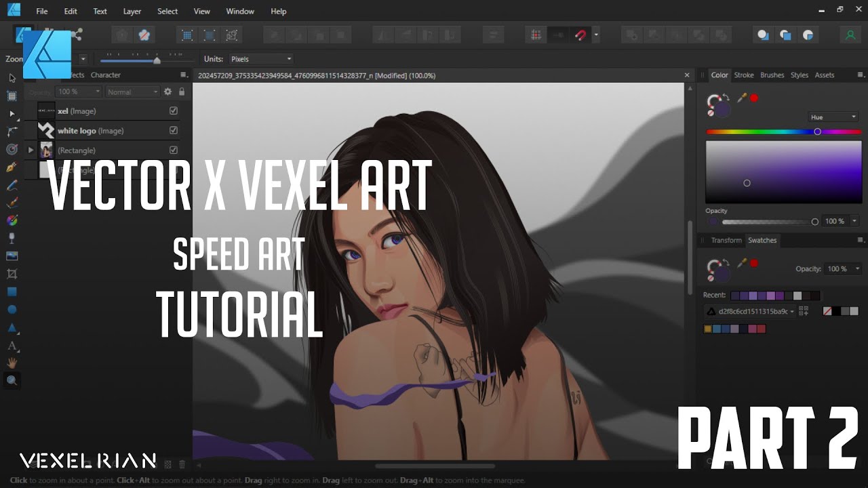This screenshot has width=868, height=488.
Task: Click the layer lock icon
Action: point(182,91)
